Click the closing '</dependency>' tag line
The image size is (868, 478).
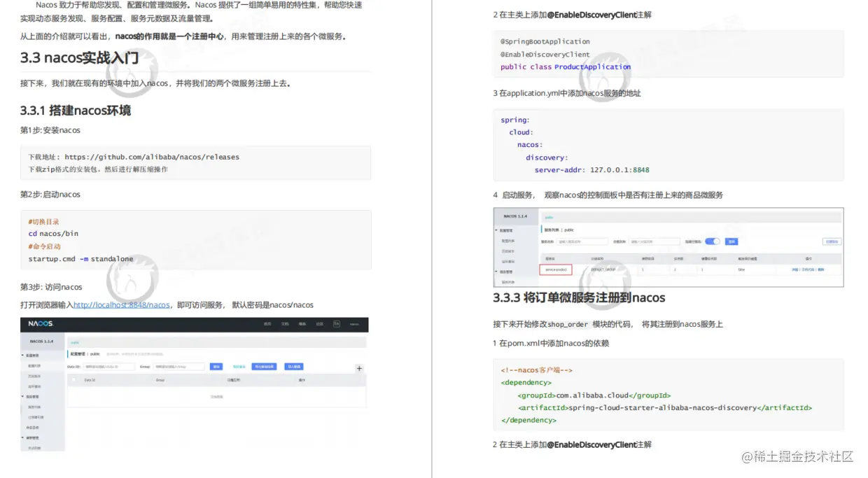tap(528, 421)
